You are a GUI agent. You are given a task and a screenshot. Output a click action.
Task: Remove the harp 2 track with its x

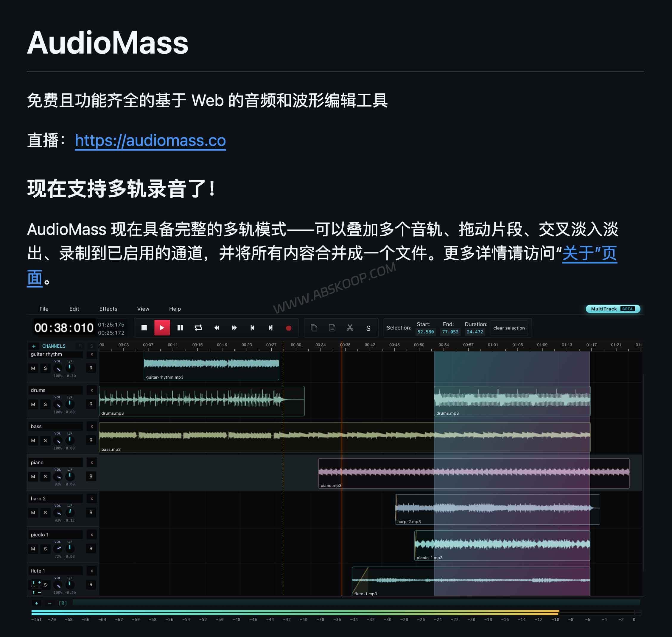[x=91, y=499]
